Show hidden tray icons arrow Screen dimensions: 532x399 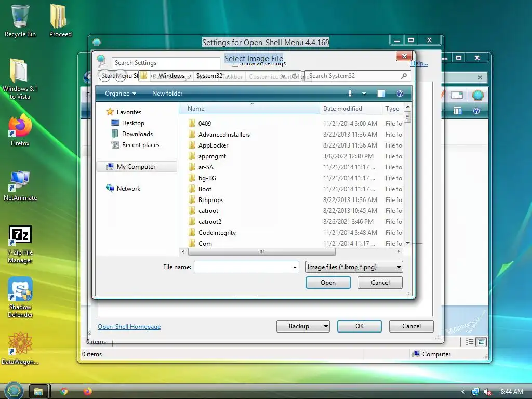(463, 392)
